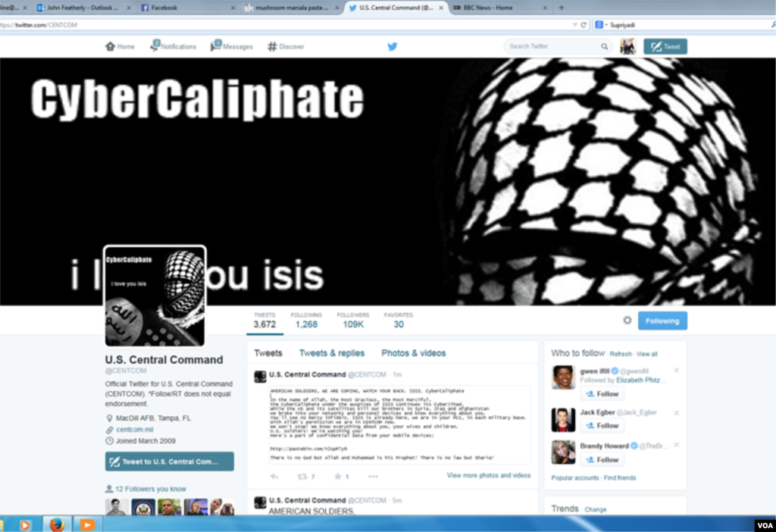Screen dimensions: 776x532
Task: Follow Jack Egber in Who to follow
Action: [x=602, y=425]
